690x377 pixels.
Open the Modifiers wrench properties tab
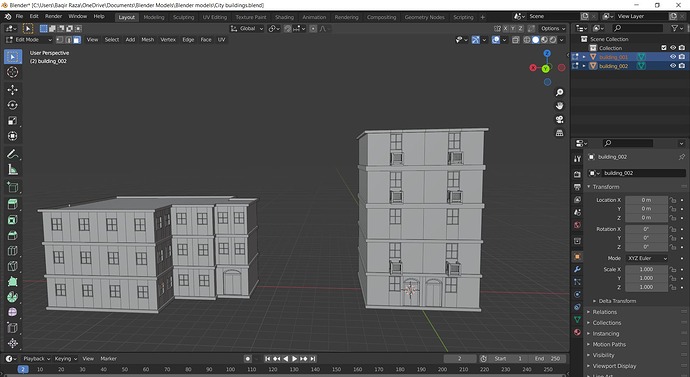point(577,269)
